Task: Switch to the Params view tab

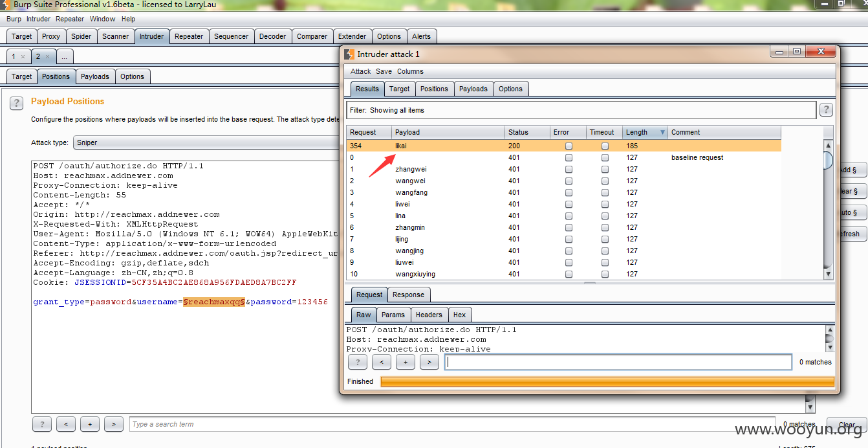Action: [x=393, y=315]
